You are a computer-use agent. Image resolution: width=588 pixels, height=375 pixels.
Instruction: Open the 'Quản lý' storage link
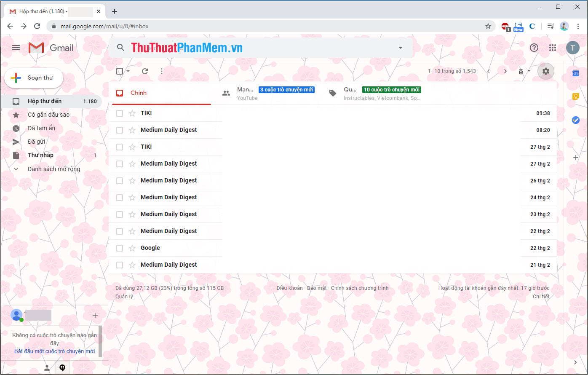123,296
